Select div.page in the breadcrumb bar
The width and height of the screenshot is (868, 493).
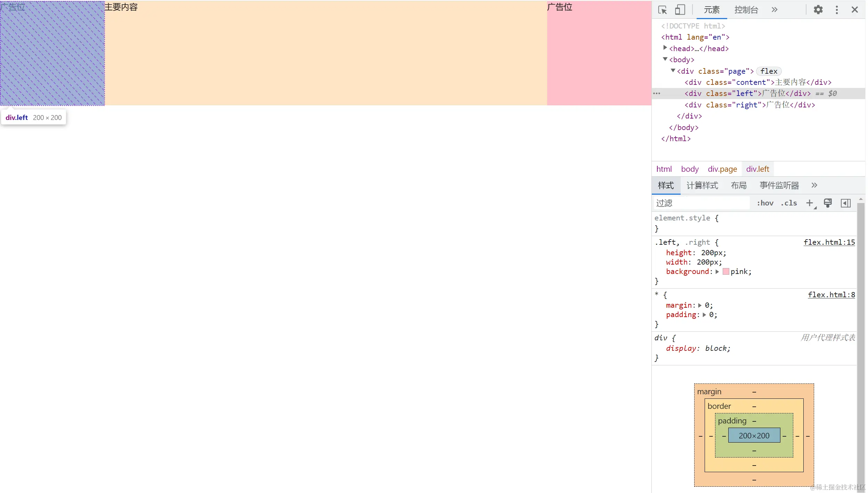(722, 169)
